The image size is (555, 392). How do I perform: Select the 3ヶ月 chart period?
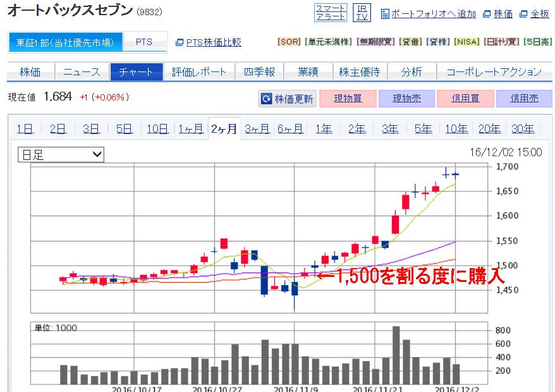point(257,129)
